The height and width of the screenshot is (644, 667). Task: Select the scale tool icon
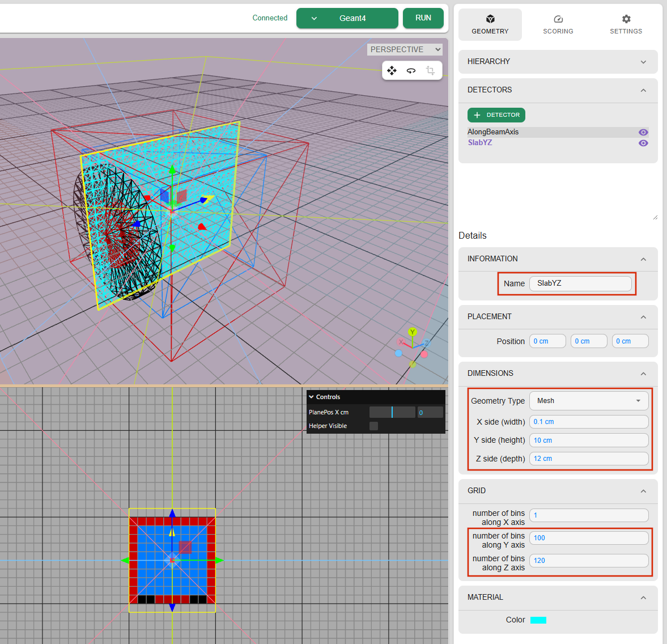(x=430, y=71)
